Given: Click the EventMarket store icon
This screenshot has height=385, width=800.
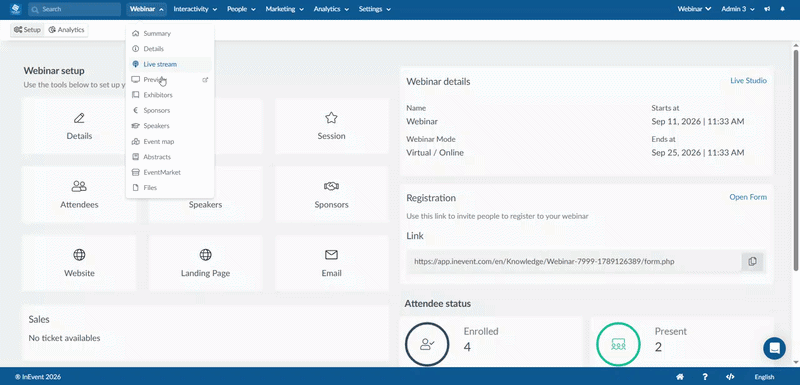Looking at the screenshot, I should pyautogui.click(x=135, y=172).
